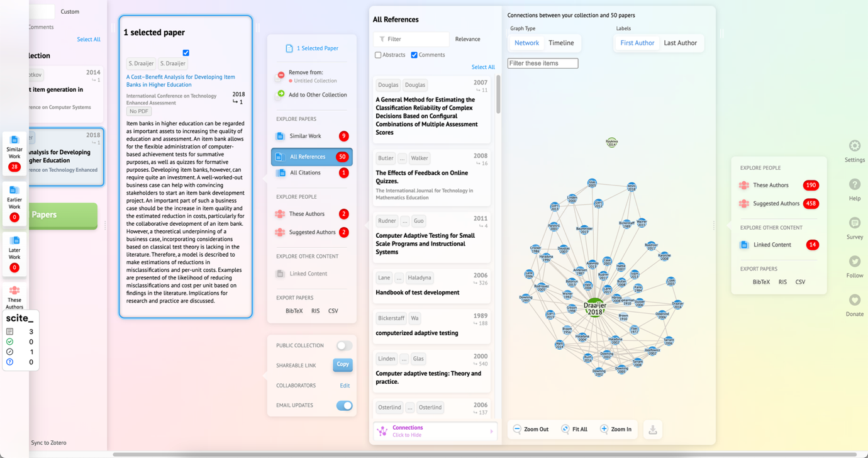Viewport: 868px width, 458px height.
Task: Copy the shareable link
Action: pos(343,365)
